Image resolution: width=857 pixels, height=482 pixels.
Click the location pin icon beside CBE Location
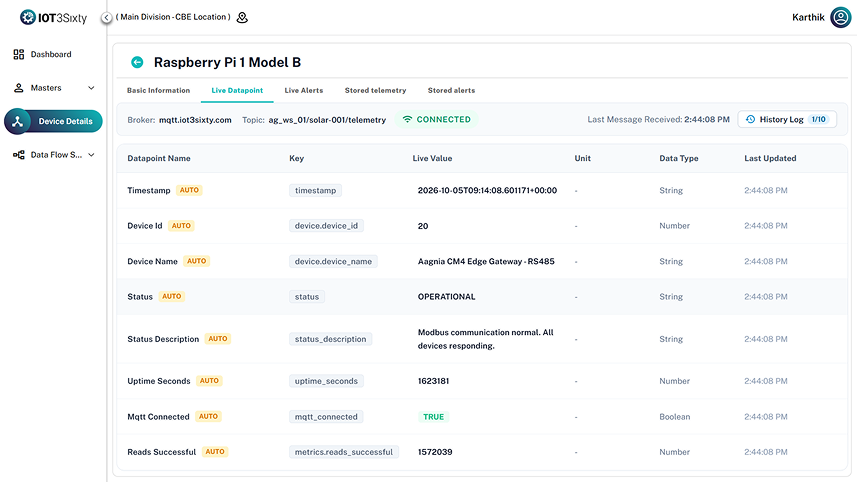tap(242, 17)
